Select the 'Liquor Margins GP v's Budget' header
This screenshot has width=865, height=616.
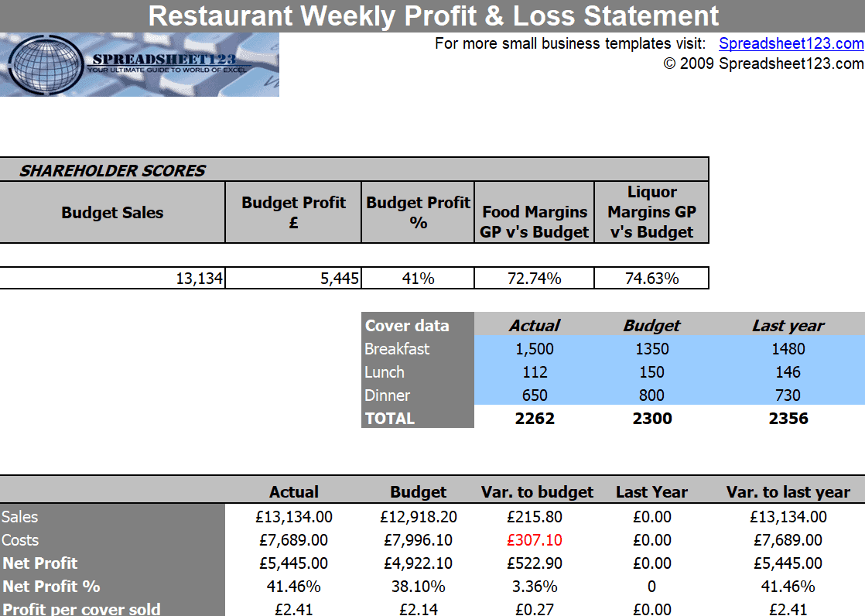click(651, 213)
